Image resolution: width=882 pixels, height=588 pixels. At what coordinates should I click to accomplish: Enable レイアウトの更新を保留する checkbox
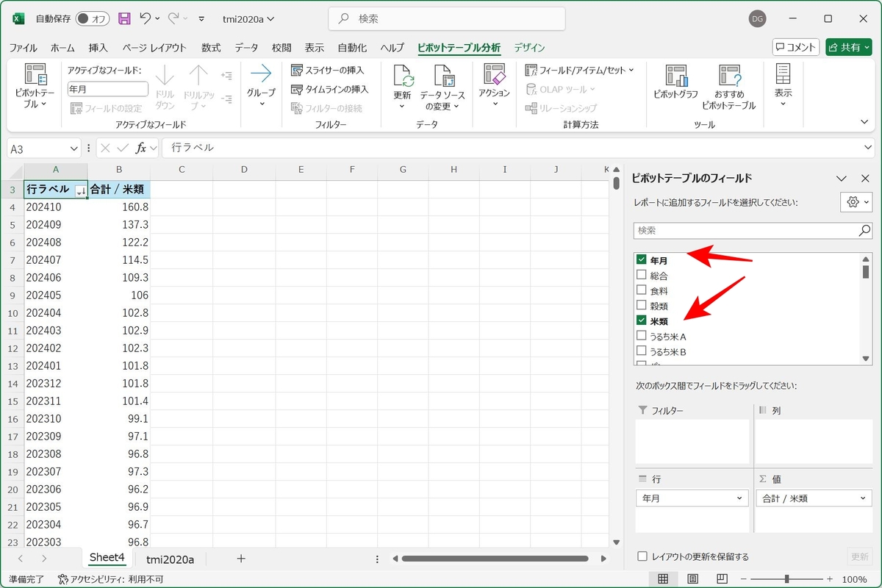point(642,556)
